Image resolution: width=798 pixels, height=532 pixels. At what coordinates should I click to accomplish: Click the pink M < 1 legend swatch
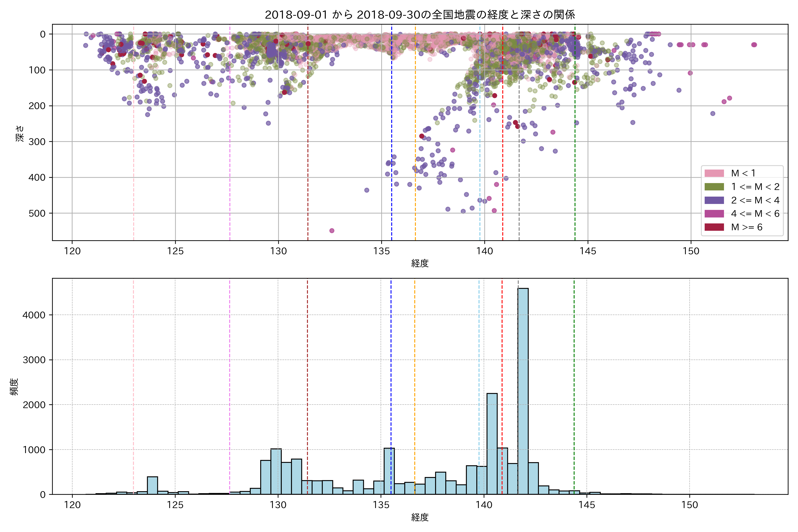714,173
